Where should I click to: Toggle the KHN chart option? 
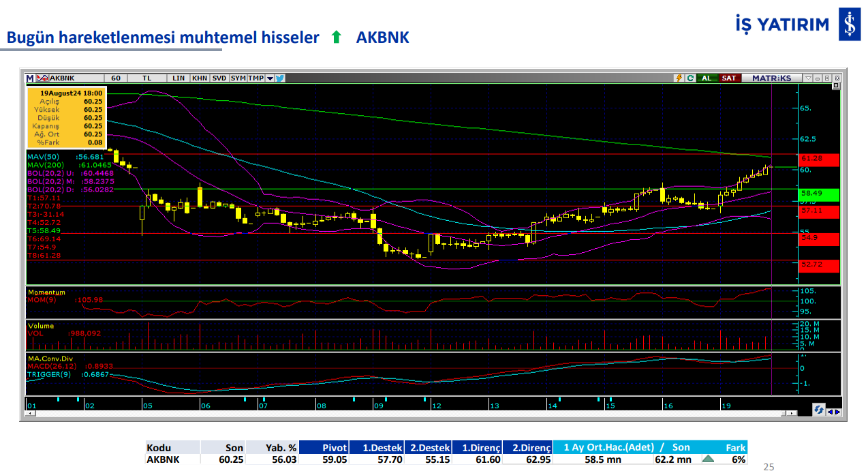click(200, 78)
